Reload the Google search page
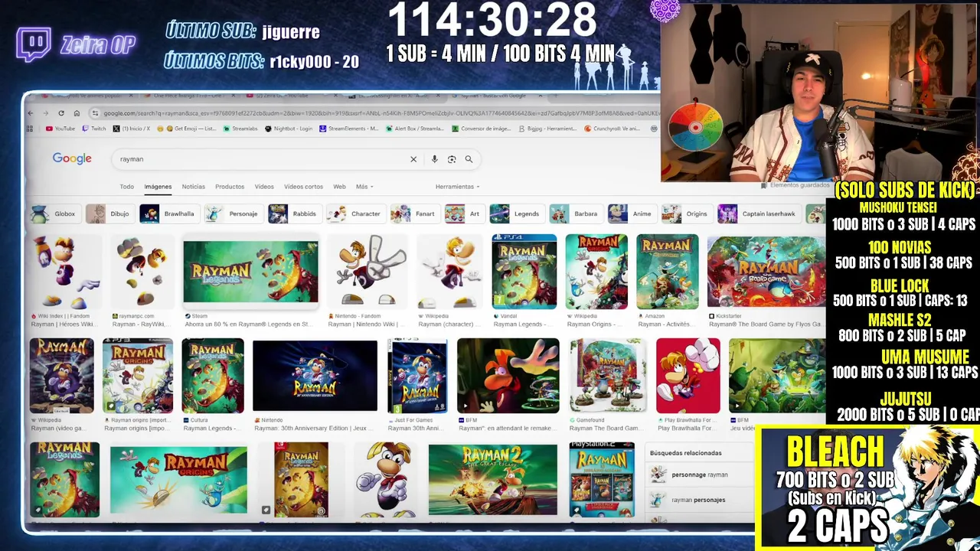The height and width of the screenshot is (551, 980). tap(61, 113)
